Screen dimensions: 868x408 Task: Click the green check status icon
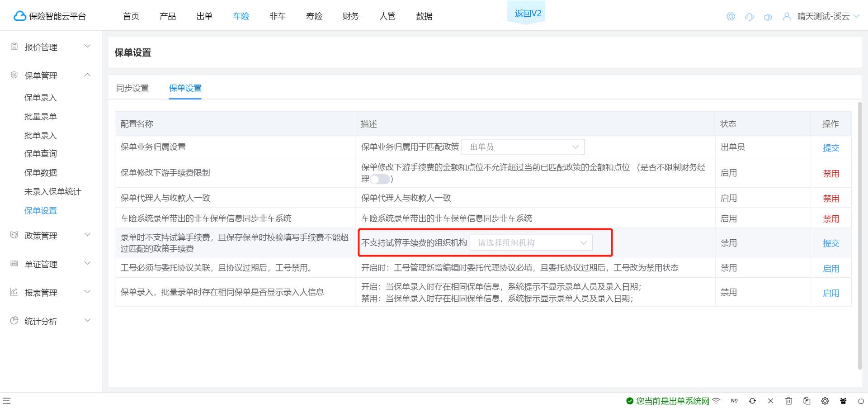coord(630,401)
